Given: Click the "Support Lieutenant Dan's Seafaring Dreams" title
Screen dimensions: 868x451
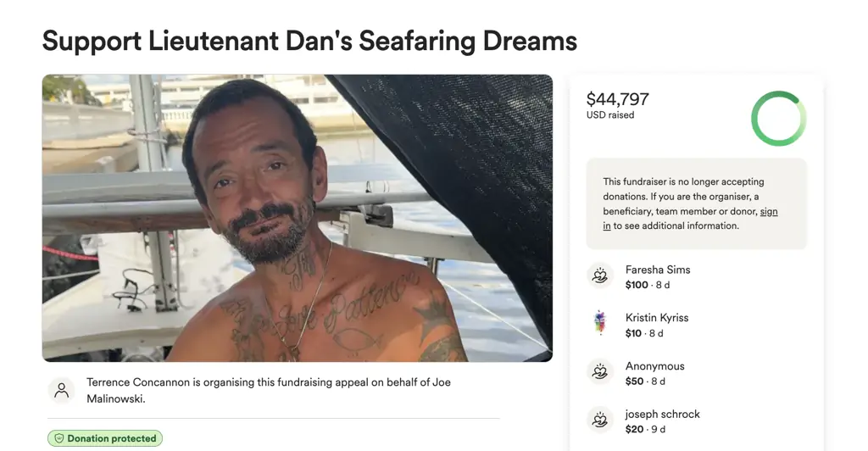Looking at the screenshot, I should pos(309,41).
